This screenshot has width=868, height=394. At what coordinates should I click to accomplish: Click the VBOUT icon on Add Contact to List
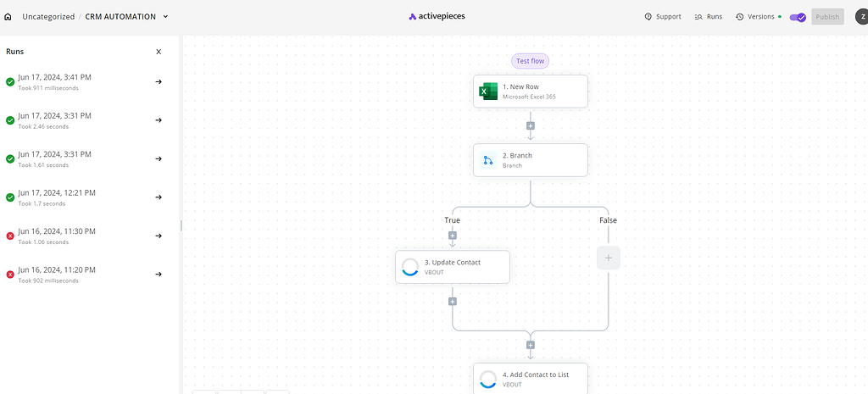pyautogui.click(x=488, y=379)
